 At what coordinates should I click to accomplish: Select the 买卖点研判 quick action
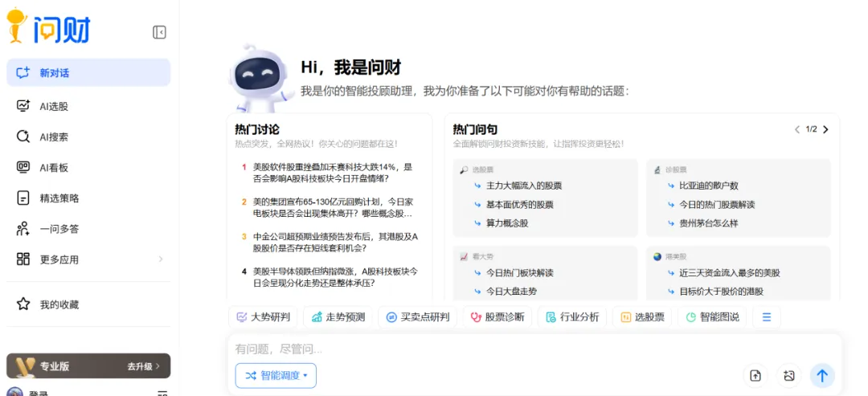(417, 317)
